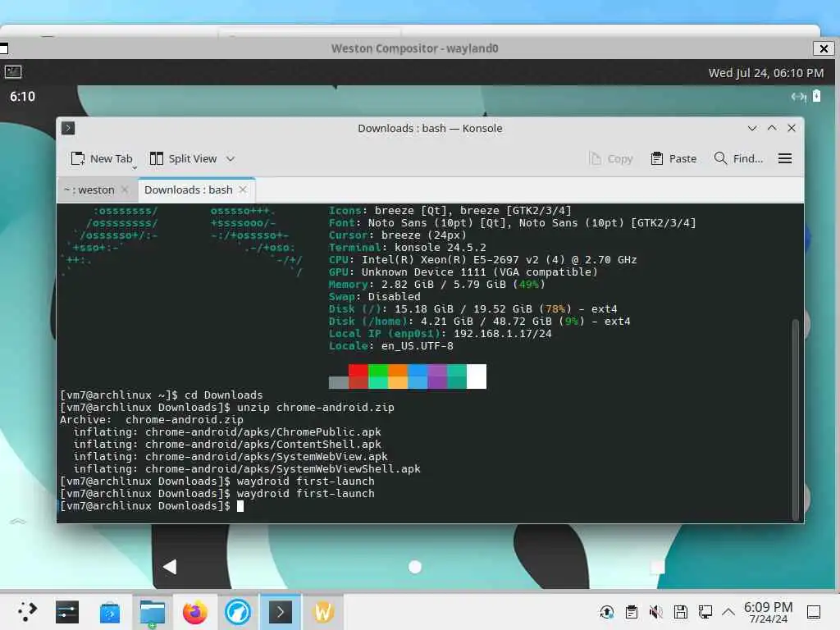
Task: Open System Settings from the taskbar
Action: 67,612
